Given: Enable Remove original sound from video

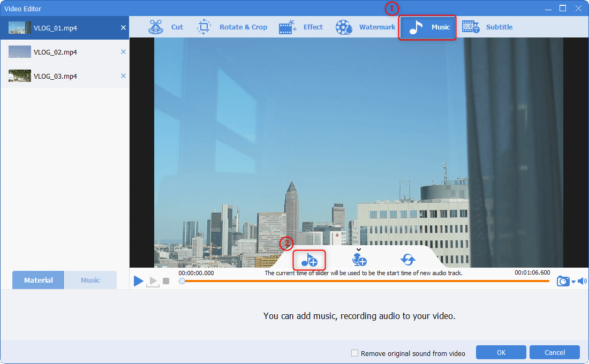Looking at the screenshot, I should pyautogui.click(x=354, y=353).
